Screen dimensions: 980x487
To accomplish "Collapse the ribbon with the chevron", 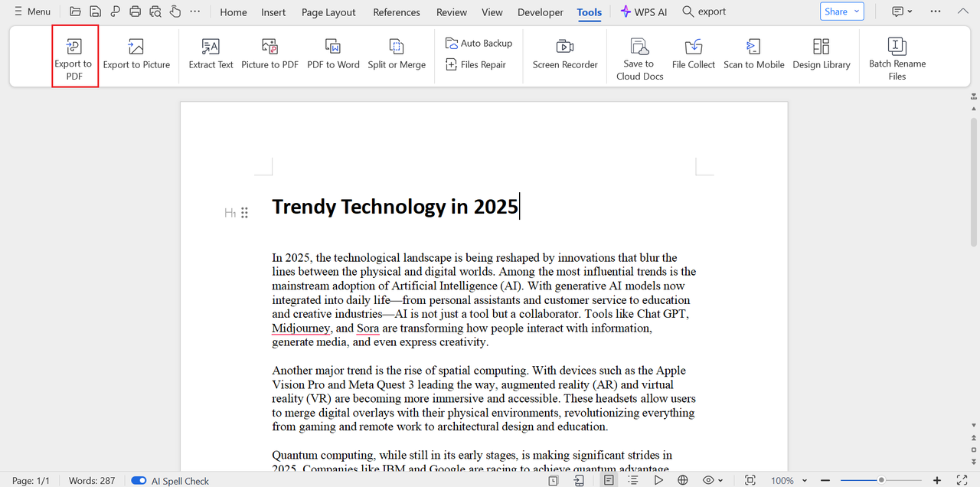I will coord(962,11).
